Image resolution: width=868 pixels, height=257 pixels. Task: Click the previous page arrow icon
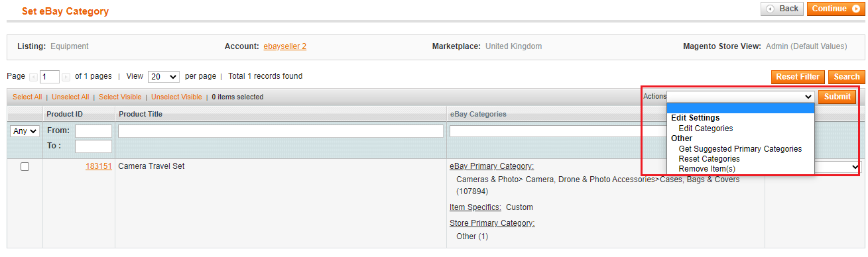pyautogui.click(x=33, y=77)
